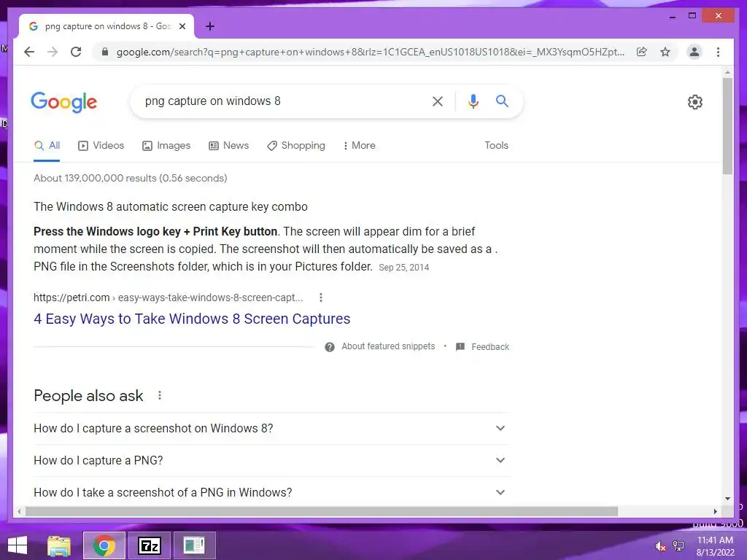Switch to the Shopping tab
The height and width of the screenshot is (560, 747).
coord(296,146)
